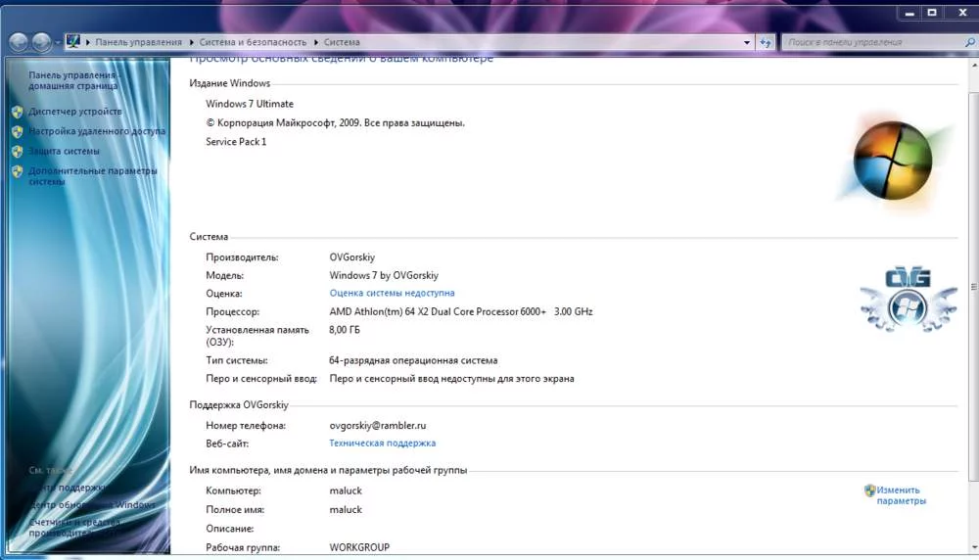The image size is (979, 560).
Task: Open "Настройка удаленного доступа"
Action: tap(97, 131)
